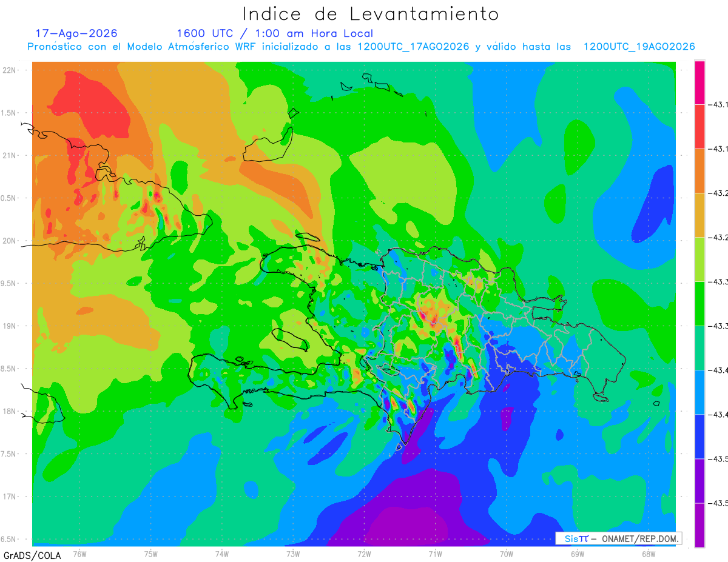Click the '9.5N' latitude label
Screen dimensions: 728x562
pyautogui.click(x=9, y=283)
